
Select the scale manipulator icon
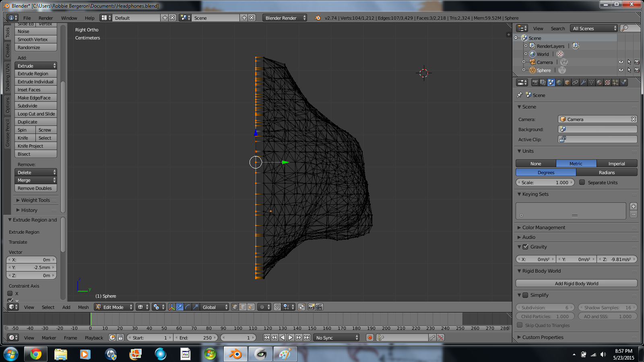click(196, 307)
